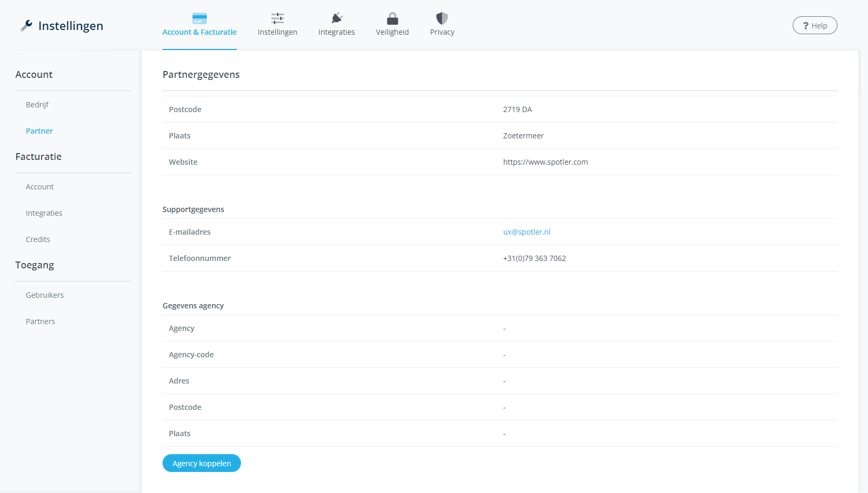The image size is (868, 493).
Task: Click the Gegevens agency section heading
Action: (x=193, y=306)
